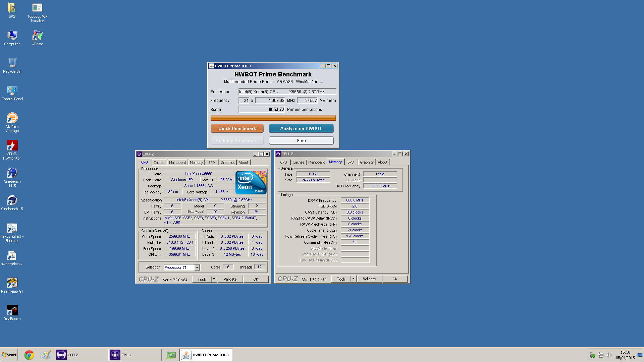The image size is (644, 362).
Task: Expand Tools dropdown arrow in left CPU-Z
Action: click(214, 279)
